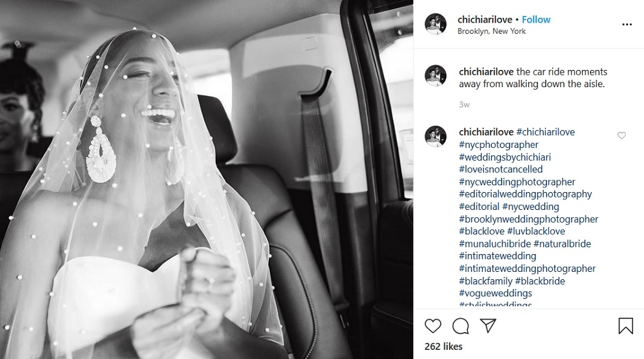This screenshot has width=644, height=359.
Task: Save post with bookmark icon
Action: (626, 326)
